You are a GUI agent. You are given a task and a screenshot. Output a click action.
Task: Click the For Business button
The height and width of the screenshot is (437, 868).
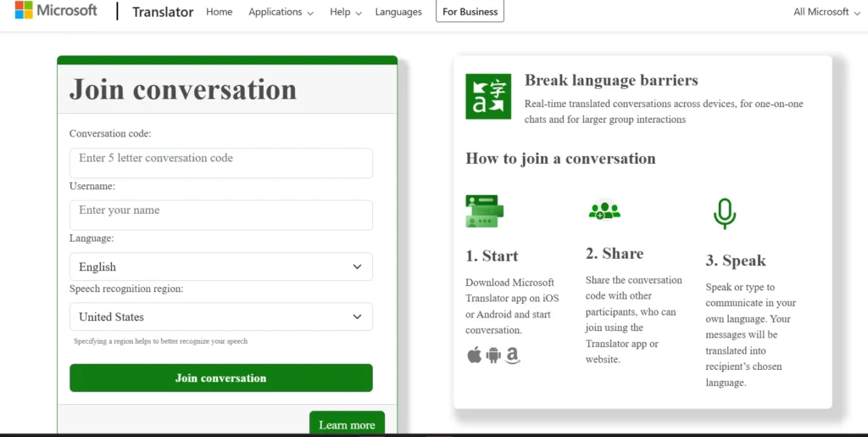(470, 12)
